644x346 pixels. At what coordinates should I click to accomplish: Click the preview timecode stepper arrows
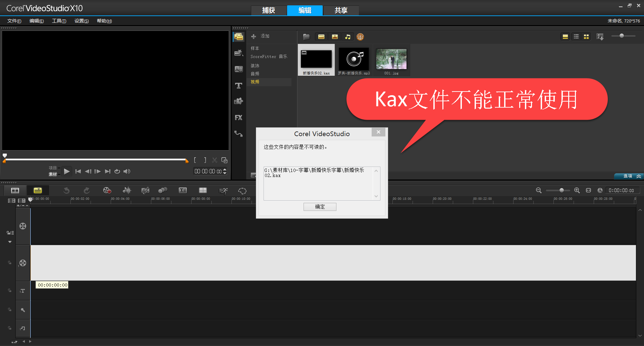[225, 171]
